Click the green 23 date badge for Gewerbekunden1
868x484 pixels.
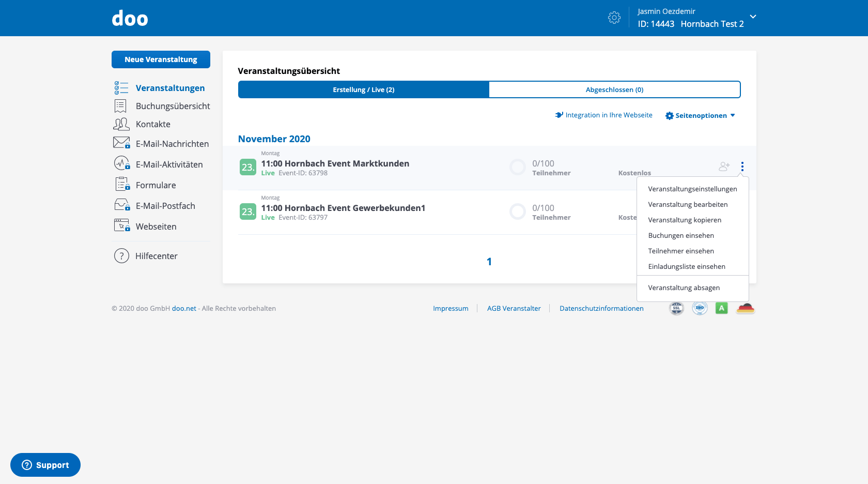coord(248,211)
